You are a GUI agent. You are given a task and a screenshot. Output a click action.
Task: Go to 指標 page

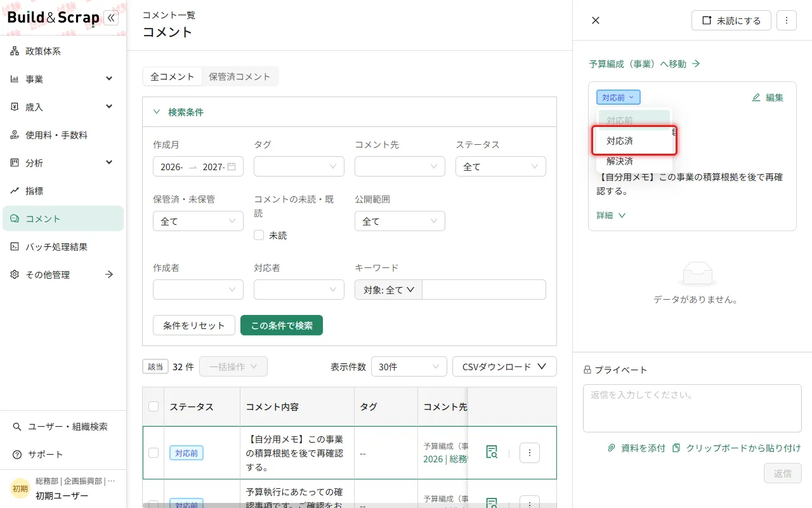tap(63, 190)
